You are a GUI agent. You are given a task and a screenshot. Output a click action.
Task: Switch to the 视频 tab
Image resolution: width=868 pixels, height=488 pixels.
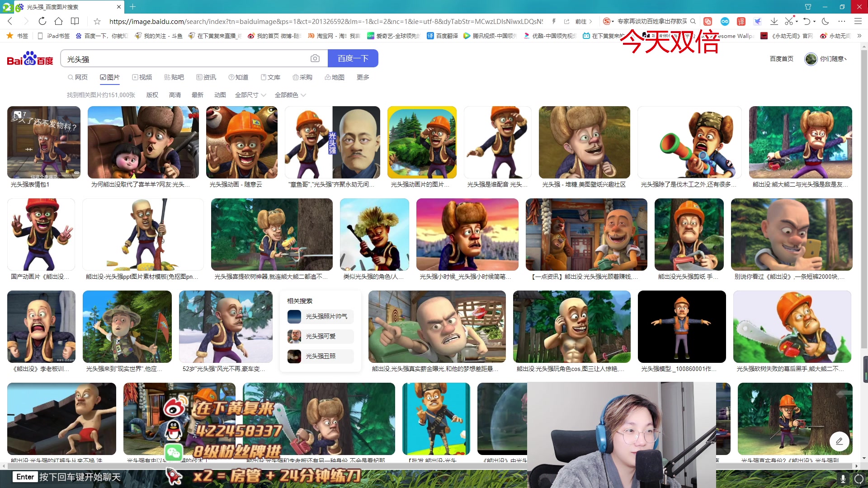142,77
